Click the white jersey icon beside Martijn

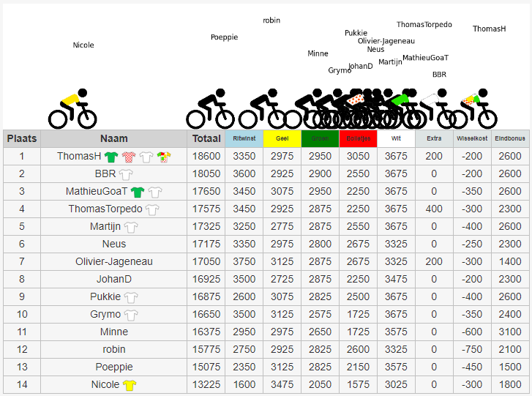pos(131,227)
